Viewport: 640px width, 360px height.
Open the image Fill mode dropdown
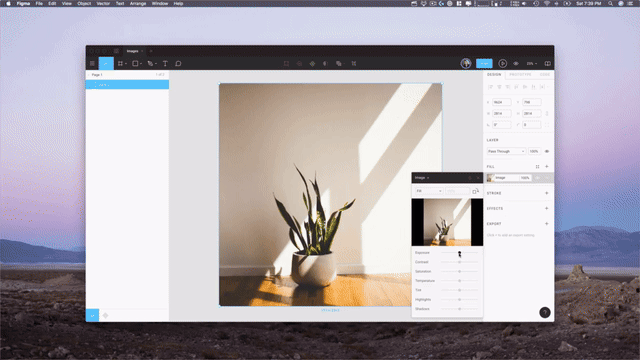pyautogui.click(x=429, y=191)
